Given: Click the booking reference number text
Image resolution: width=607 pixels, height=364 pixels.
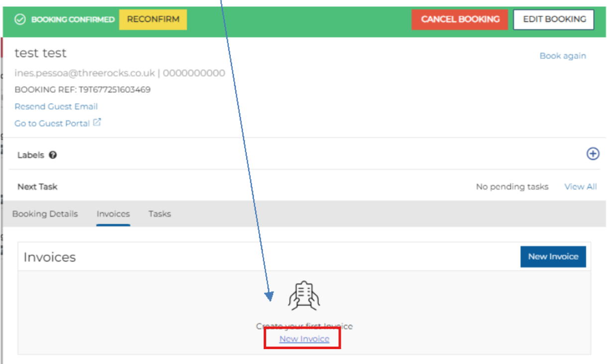Looking at the screenshot, I should click(x=114, y=90).
